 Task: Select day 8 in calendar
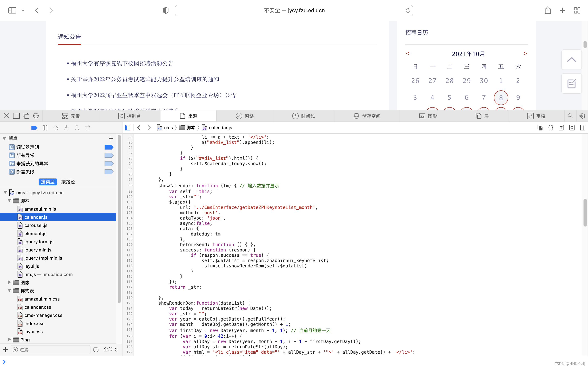click(x=501, y=98)
